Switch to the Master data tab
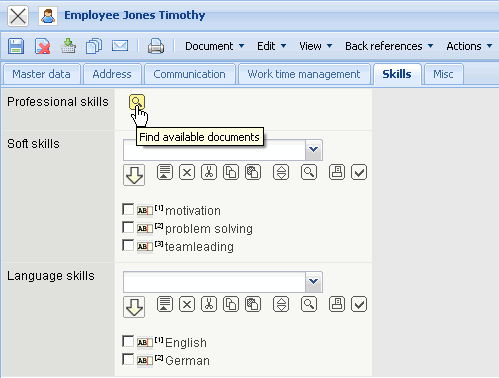 [x=41, y=74]
